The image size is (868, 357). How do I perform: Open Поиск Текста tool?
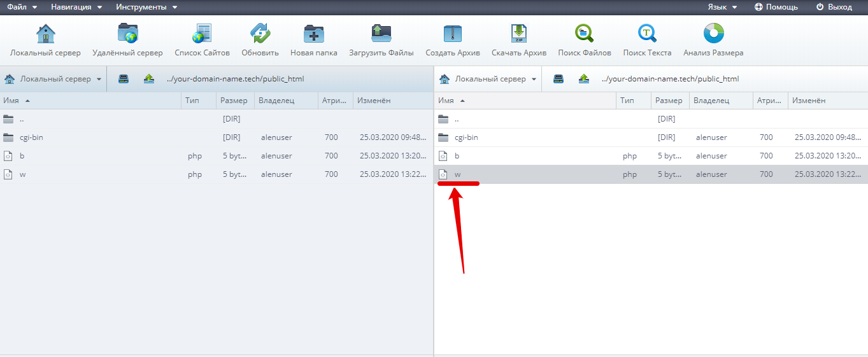tap(647, 33)
